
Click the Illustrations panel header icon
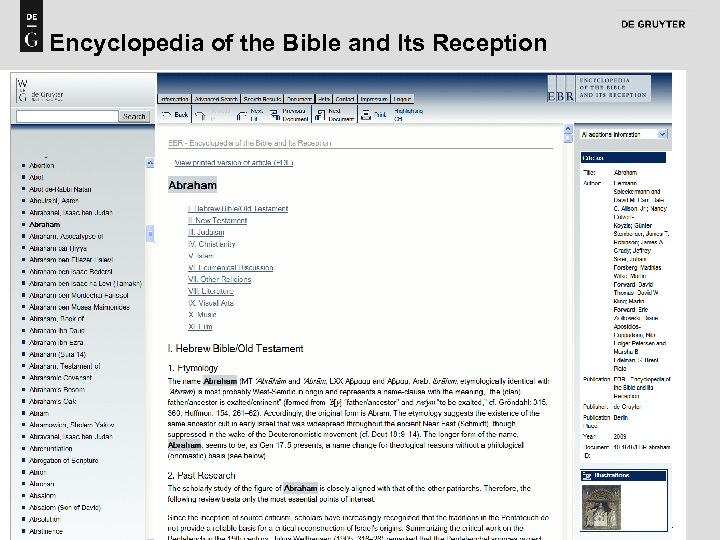tap(586, 476)
